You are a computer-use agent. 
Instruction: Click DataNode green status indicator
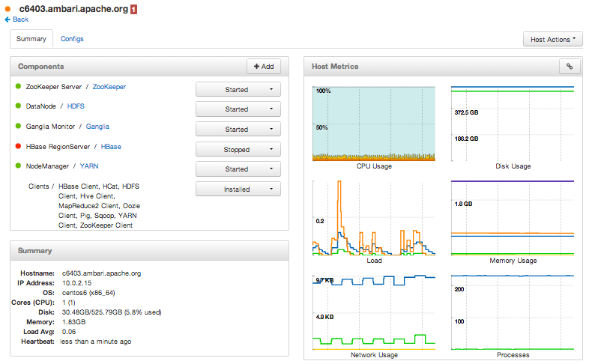coord(18,106)
